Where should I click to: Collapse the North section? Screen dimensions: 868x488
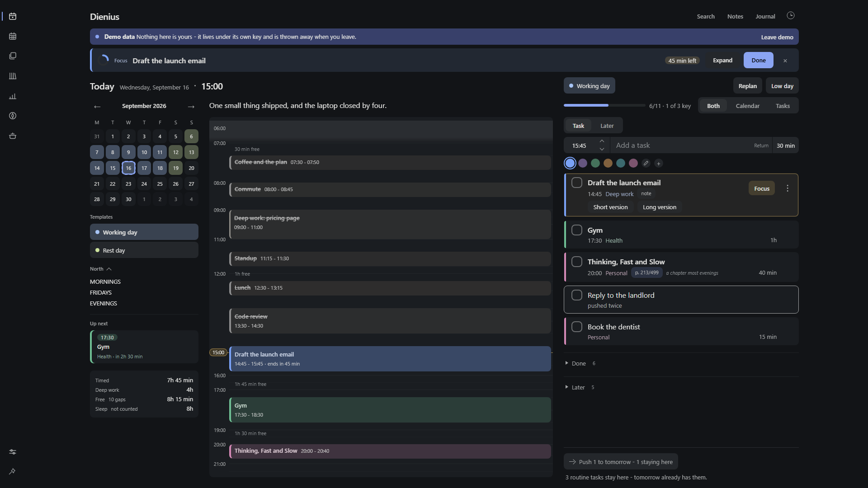click(x=101, y=269)
